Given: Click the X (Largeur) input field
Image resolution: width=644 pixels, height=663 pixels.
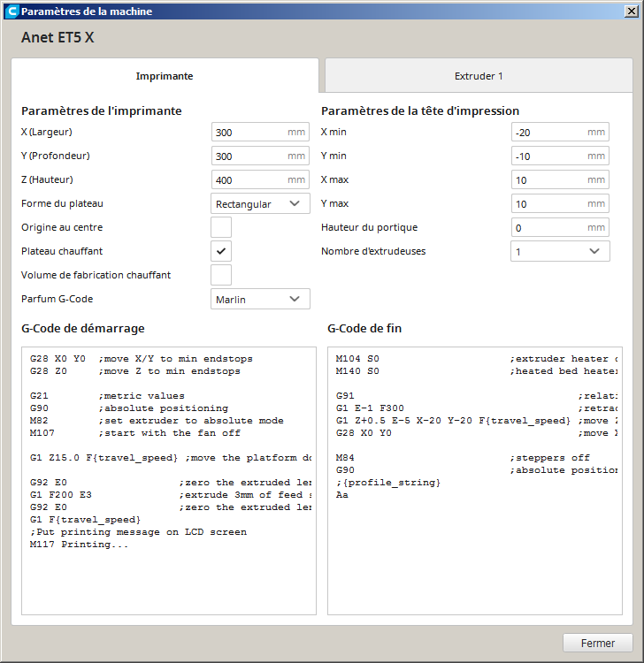Looking at the screenshot, I should point(260,132).
